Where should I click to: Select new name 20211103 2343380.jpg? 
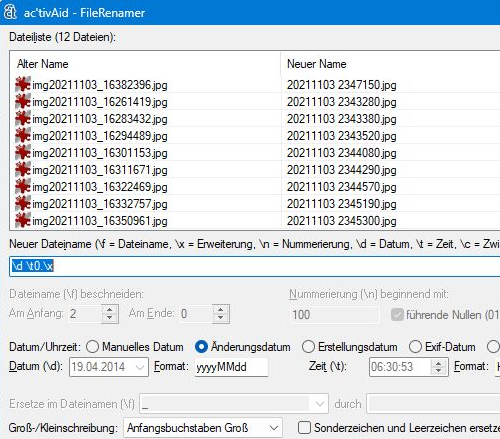pyautogui.click(x=342, y=119)
